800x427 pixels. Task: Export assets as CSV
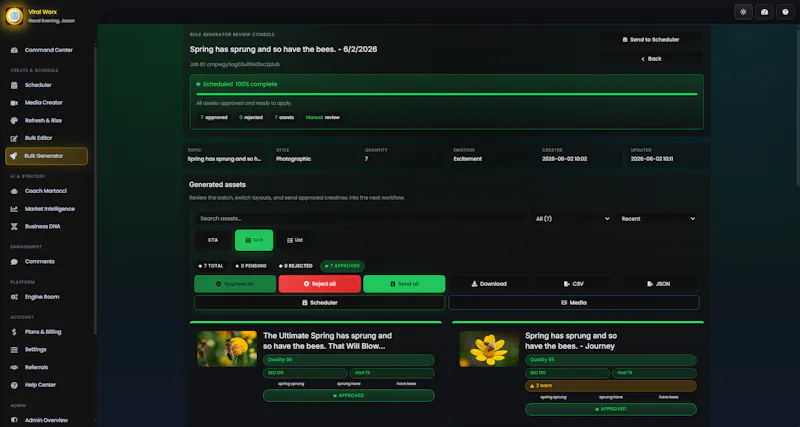tap(573, 284)
